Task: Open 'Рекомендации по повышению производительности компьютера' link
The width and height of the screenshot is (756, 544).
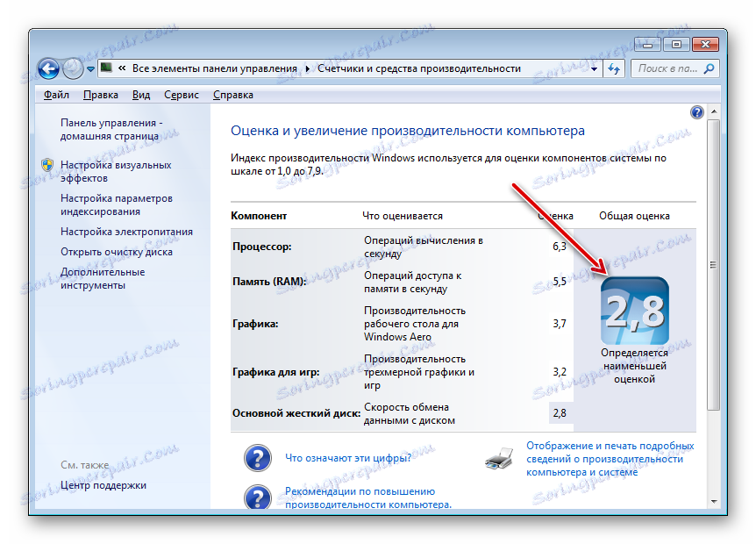Action: [x=368, y=498]
